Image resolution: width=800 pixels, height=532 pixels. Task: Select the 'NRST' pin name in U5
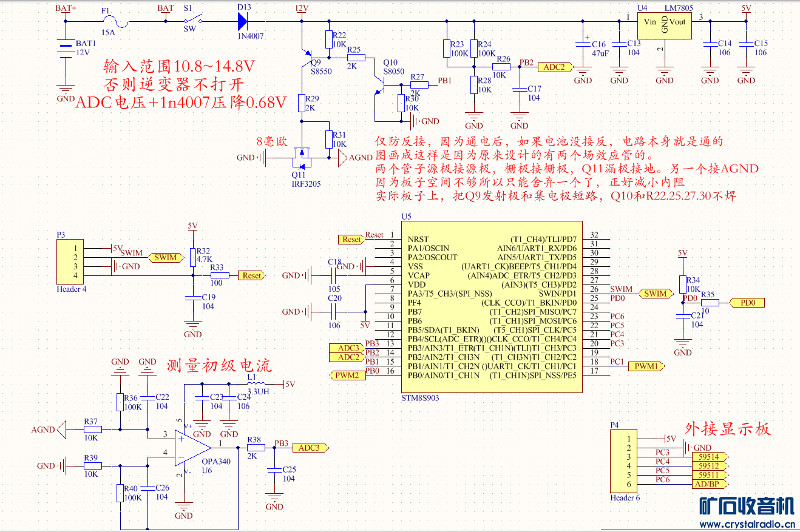point(418,240)
